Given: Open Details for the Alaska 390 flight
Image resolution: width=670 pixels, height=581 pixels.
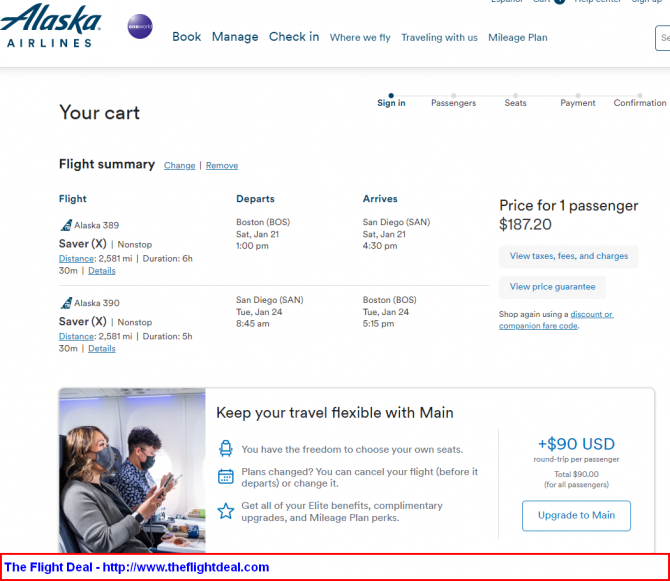Looking at the screenshot, I should tap(102, 349).
